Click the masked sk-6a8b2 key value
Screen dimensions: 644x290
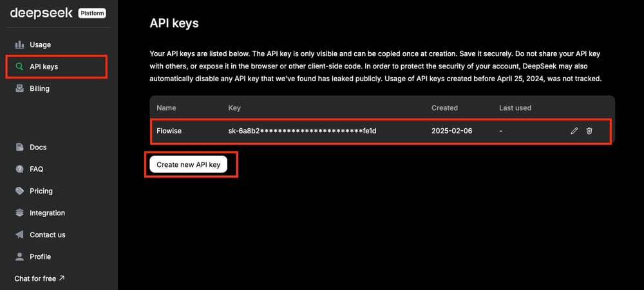coord(301,131)
